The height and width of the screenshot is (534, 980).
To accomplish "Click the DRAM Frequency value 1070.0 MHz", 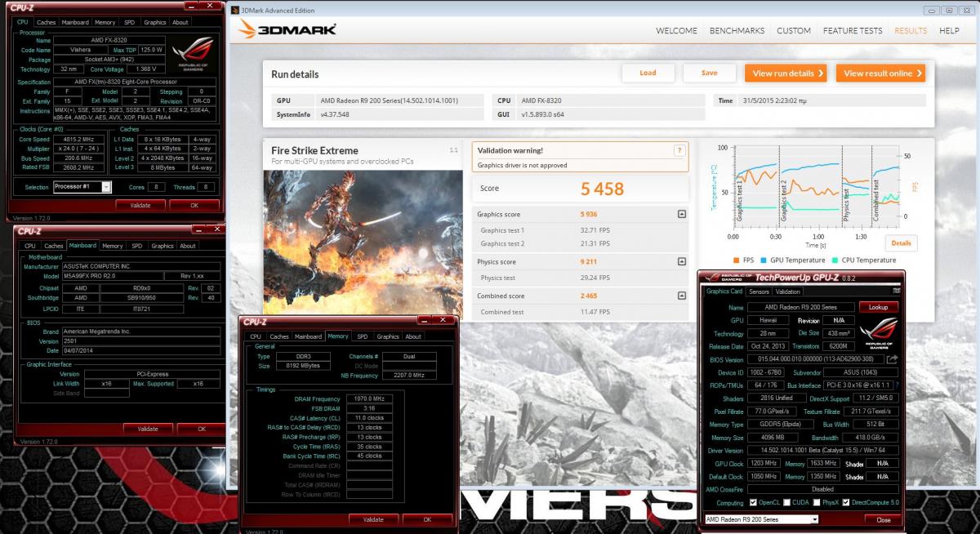I will click(x=371, y=398).
